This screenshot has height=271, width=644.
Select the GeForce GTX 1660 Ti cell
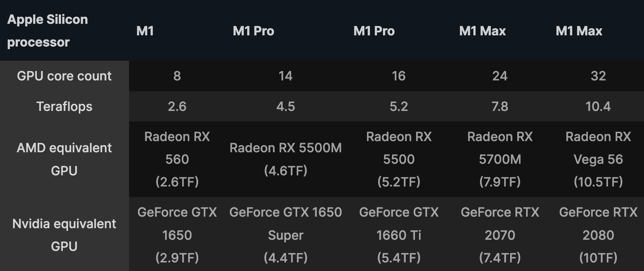[x=399, y=235]
